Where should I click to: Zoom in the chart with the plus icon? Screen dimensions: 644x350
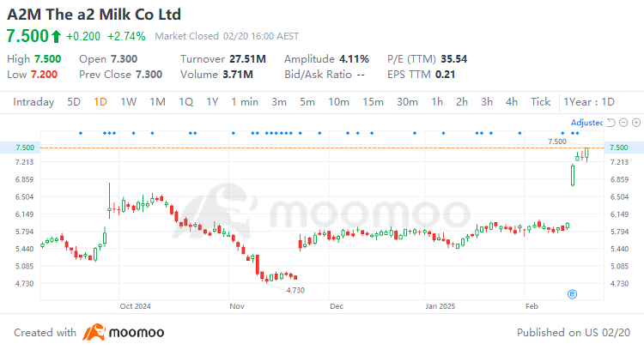click(x=636, y=123)
